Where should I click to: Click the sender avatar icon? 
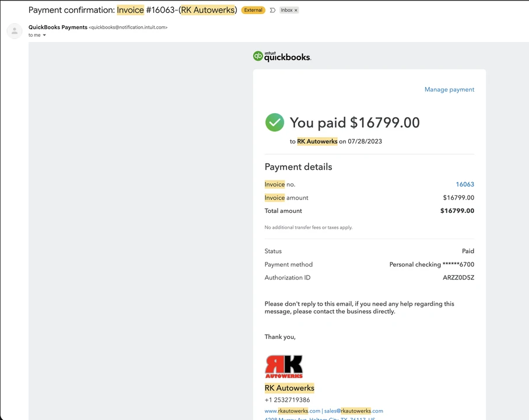[15, 31]
